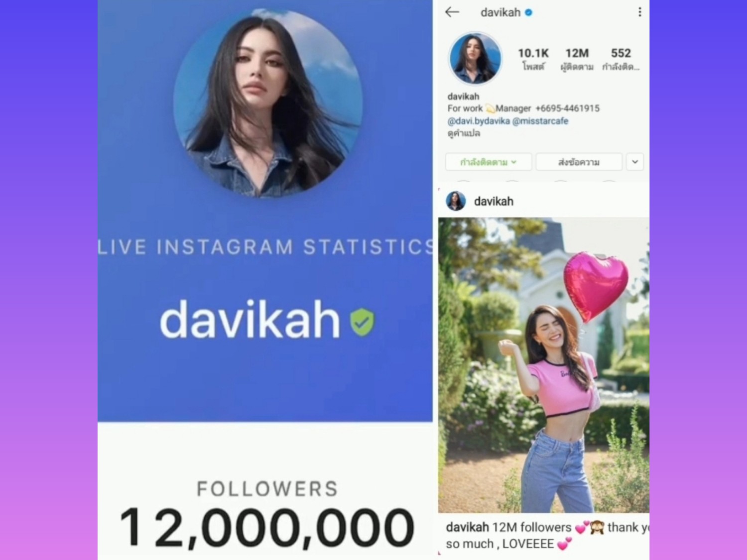Expand the following status dropdown button

489,162
